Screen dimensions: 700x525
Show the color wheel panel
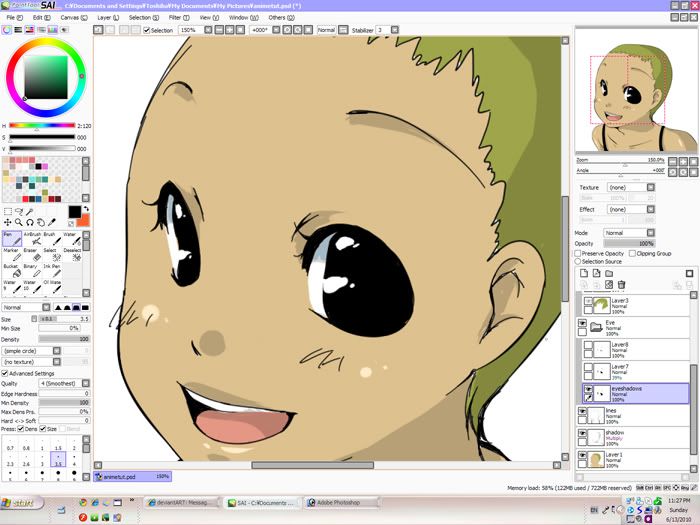(6, 30)
